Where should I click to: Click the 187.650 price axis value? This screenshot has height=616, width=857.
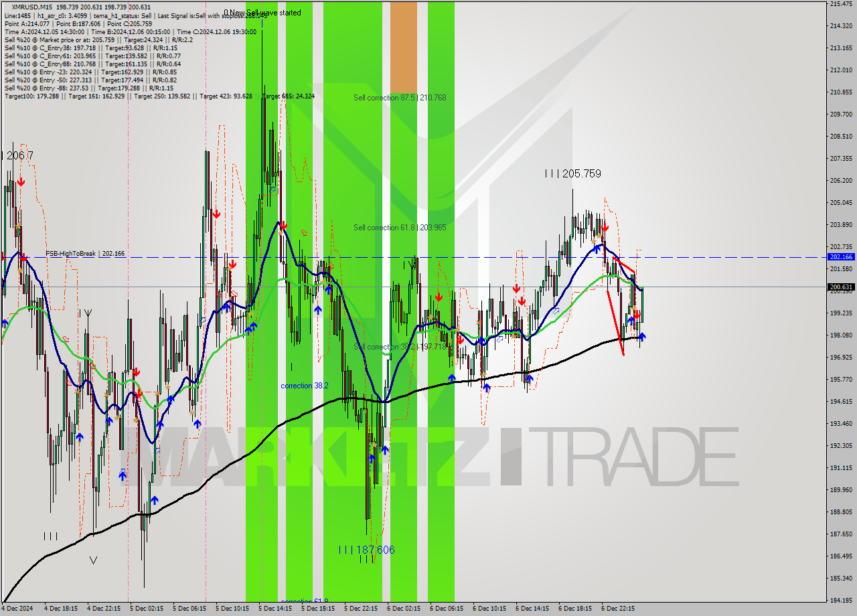(841, 534)
